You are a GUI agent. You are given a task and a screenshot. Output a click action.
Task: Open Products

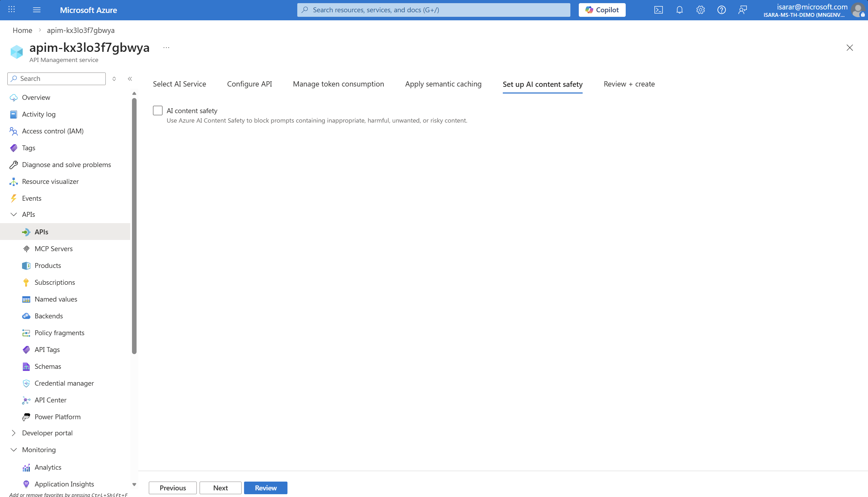[x=48, y=265]
